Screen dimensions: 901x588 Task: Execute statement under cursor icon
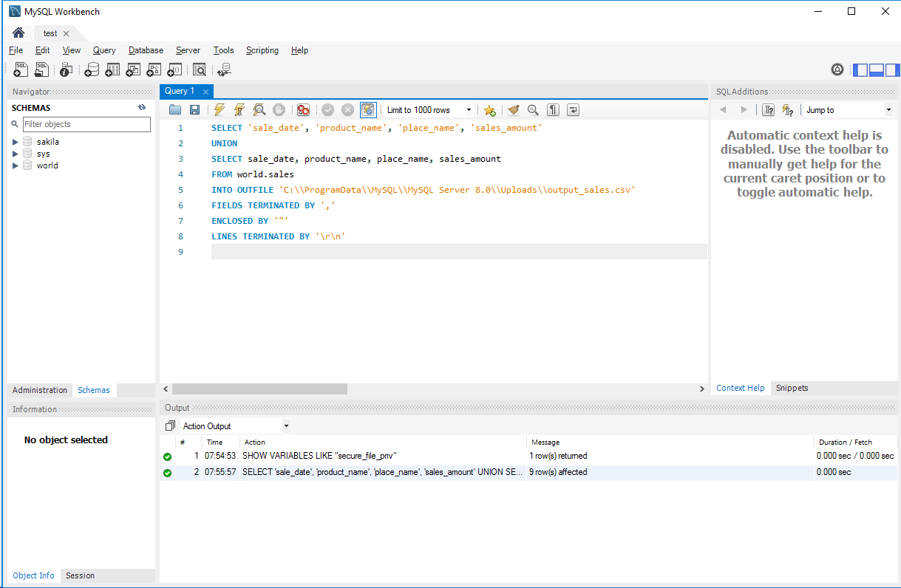(239, 110)
